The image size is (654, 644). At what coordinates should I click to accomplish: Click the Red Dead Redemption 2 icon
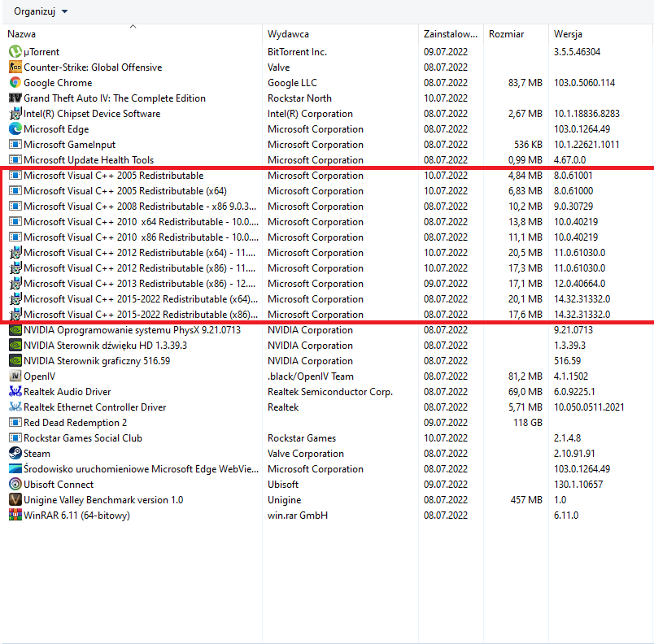point(15,422)
